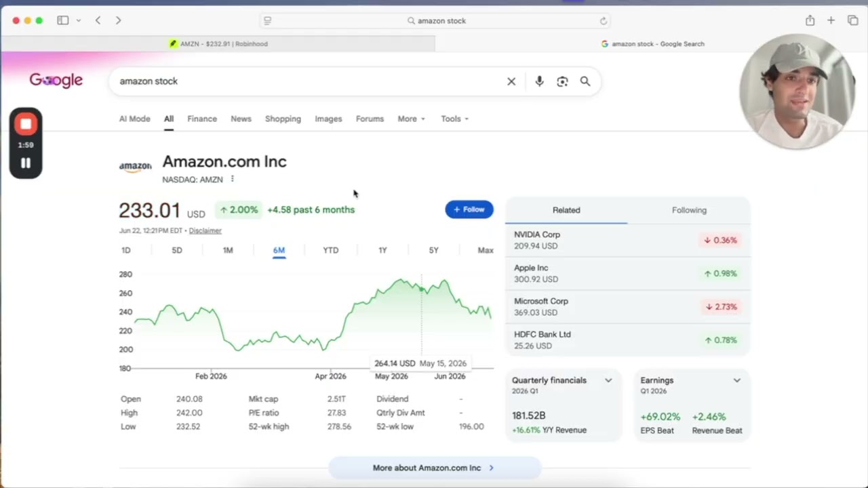This screenshot has height=488, width=868.
Task: Click the webcam video bubble
Action: click(x=797, y=91)
